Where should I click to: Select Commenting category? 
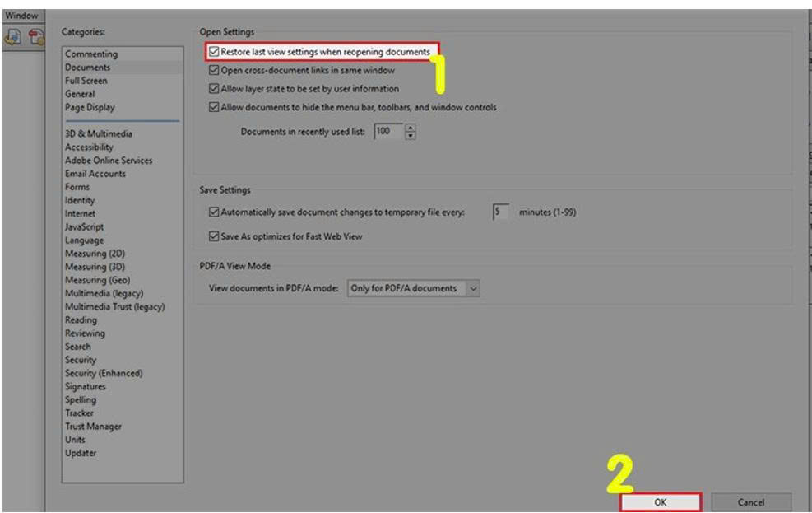(x=91, y=54)
